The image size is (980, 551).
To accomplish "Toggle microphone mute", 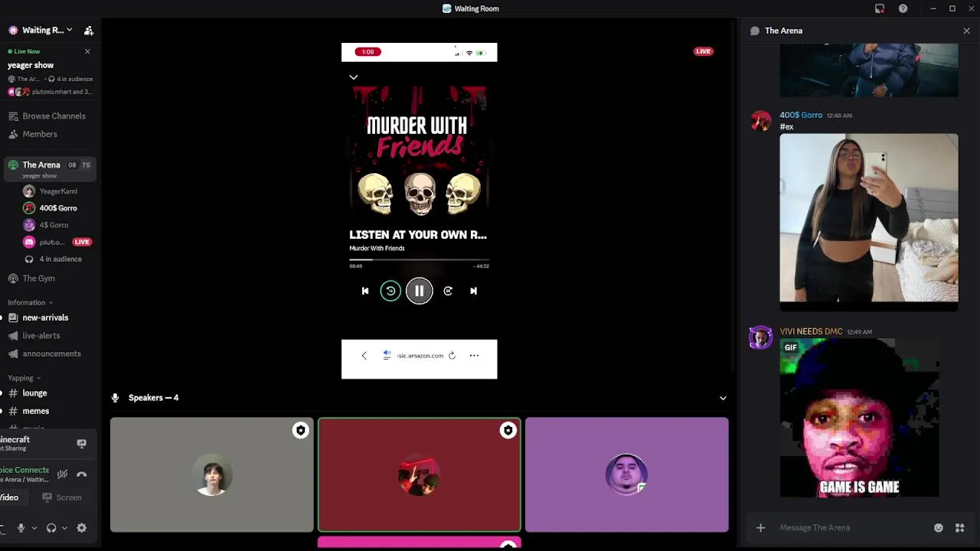I will [21, 528].
